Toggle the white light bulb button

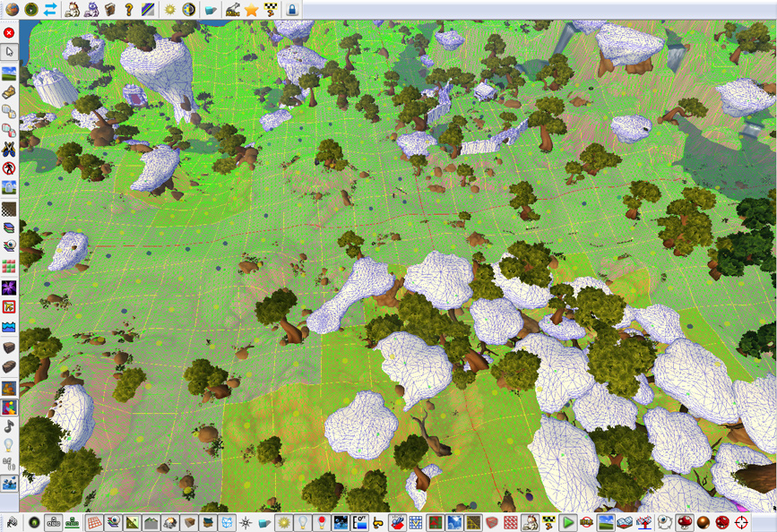[x=303, y=522]
